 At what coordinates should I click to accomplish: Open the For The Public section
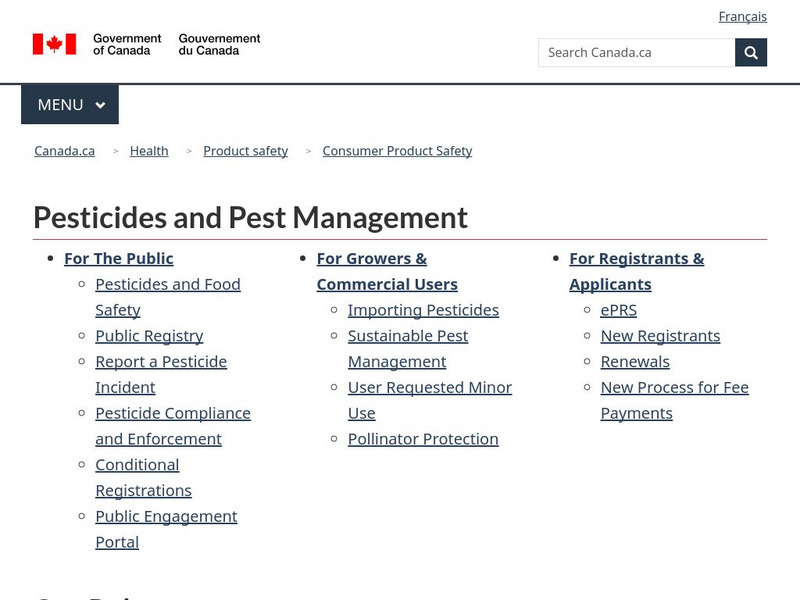(x=118, y=258)
